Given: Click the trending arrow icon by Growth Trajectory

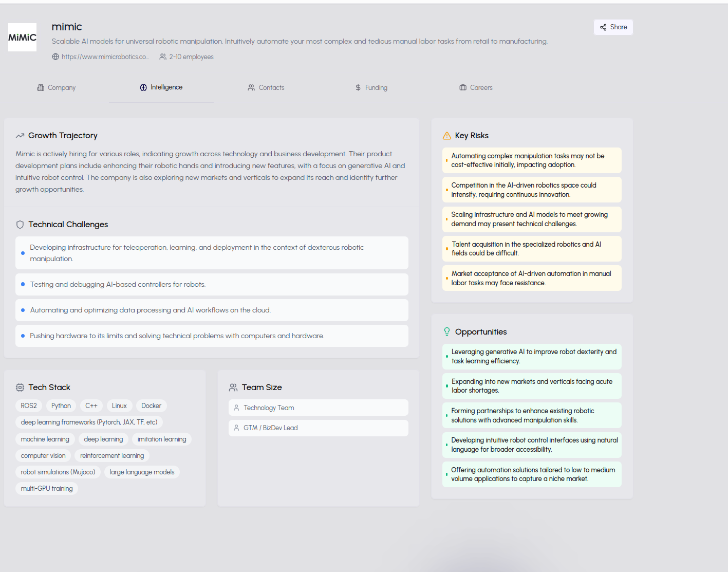Looking at the screenshot, I should pyautogui.click(x=20, y=136).
